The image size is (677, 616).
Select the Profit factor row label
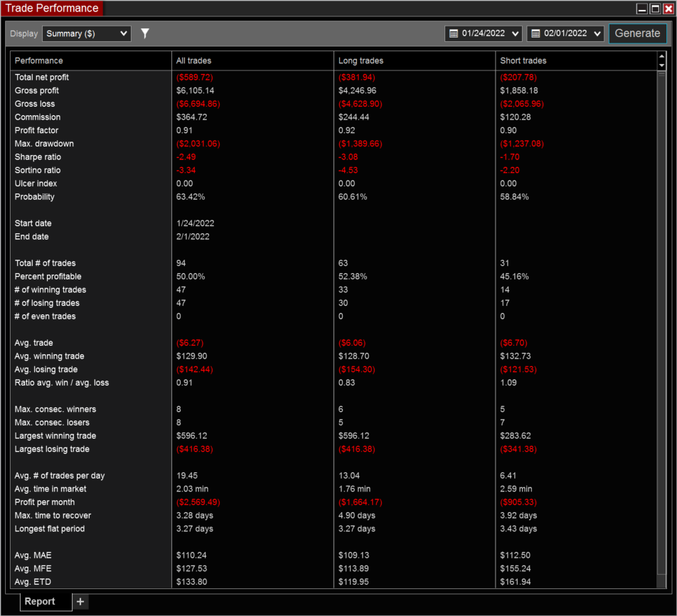tap(37, 130)
